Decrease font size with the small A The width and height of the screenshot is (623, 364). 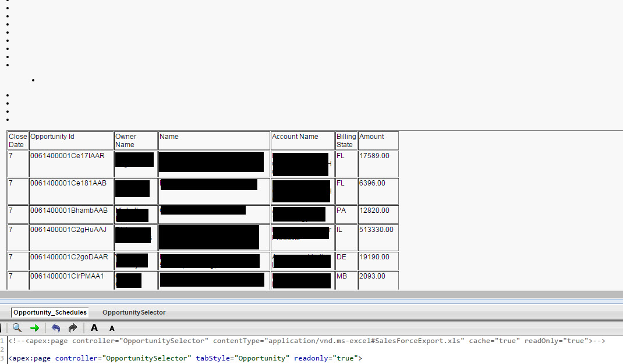112,329
